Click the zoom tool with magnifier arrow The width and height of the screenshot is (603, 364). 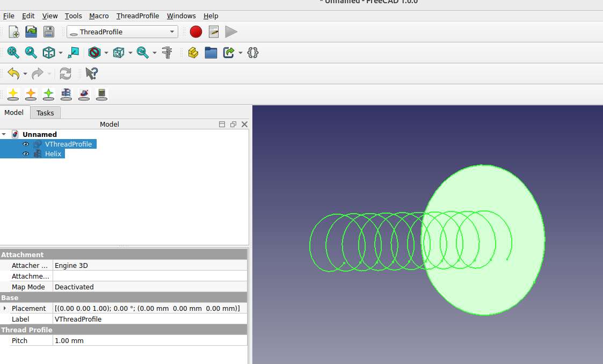143,53
